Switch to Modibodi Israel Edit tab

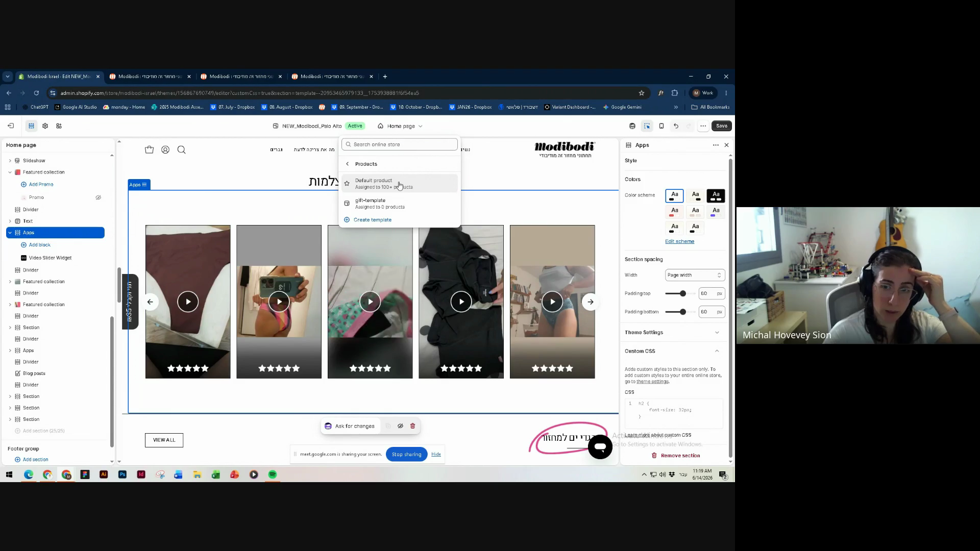tap(59, 77)
